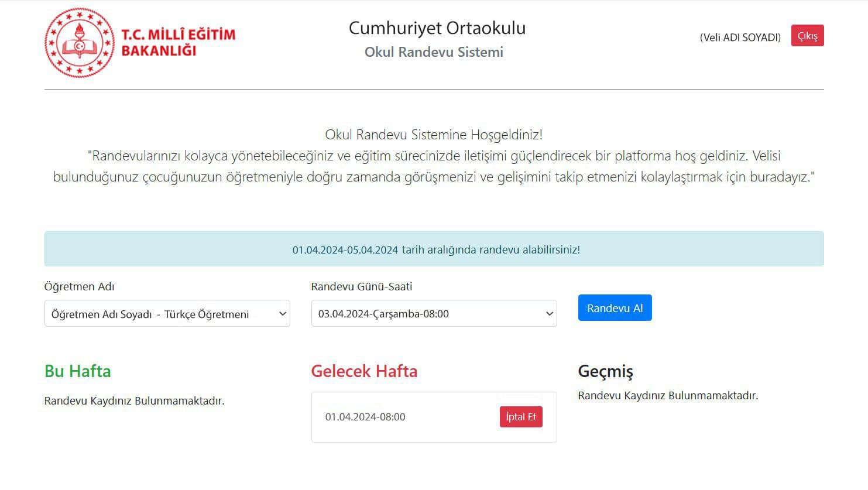Image resolution: width=868 pixels, height=490 pixels.
Task: Click the Ministry of Education emblem logo
Action: [x=80, y=43]
